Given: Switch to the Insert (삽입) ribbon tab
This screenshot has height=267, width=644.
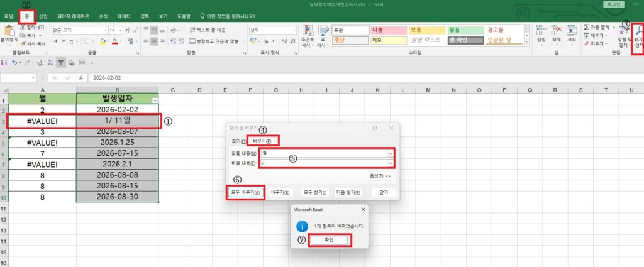Looking at the screenshot, I should [x=43, y=16].
